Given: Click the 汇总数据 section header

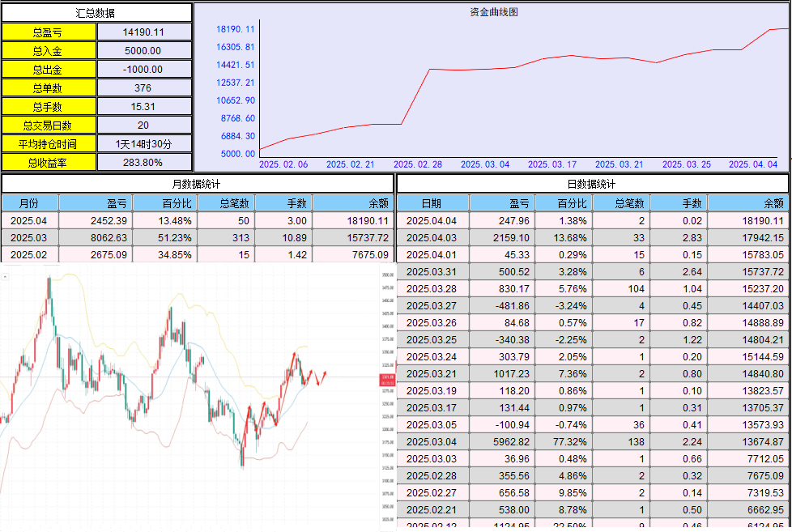Looking at the screenshot, I should pos(96,13).
